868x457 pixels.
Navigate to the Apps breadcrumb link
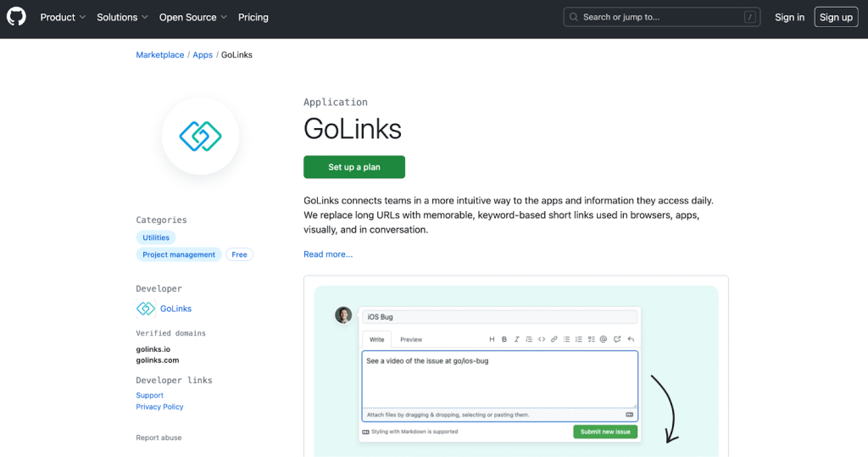point(203,55)
